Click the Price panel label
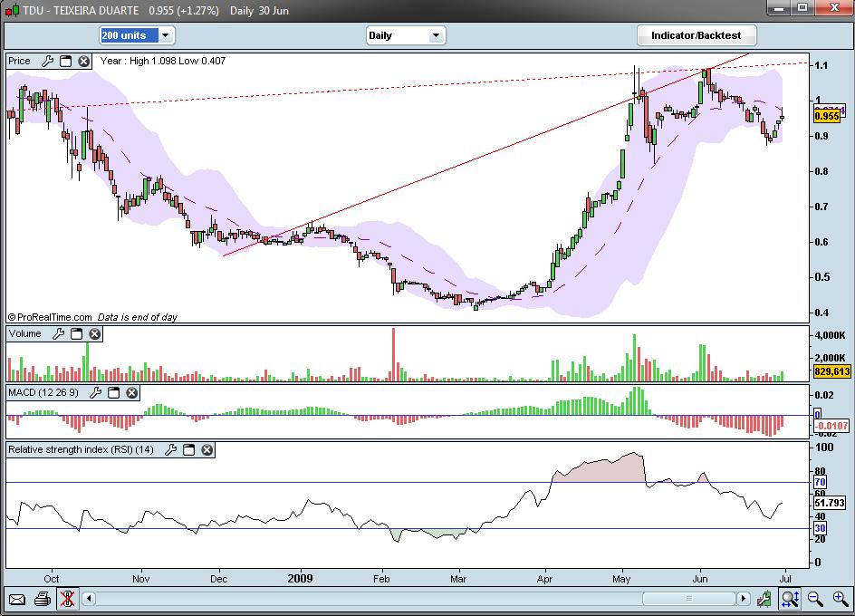 (20, 61)
